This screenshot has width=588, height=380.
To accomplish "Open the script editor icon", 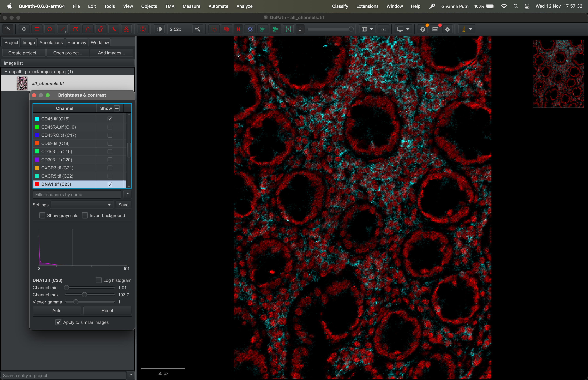I will point(383,29).
